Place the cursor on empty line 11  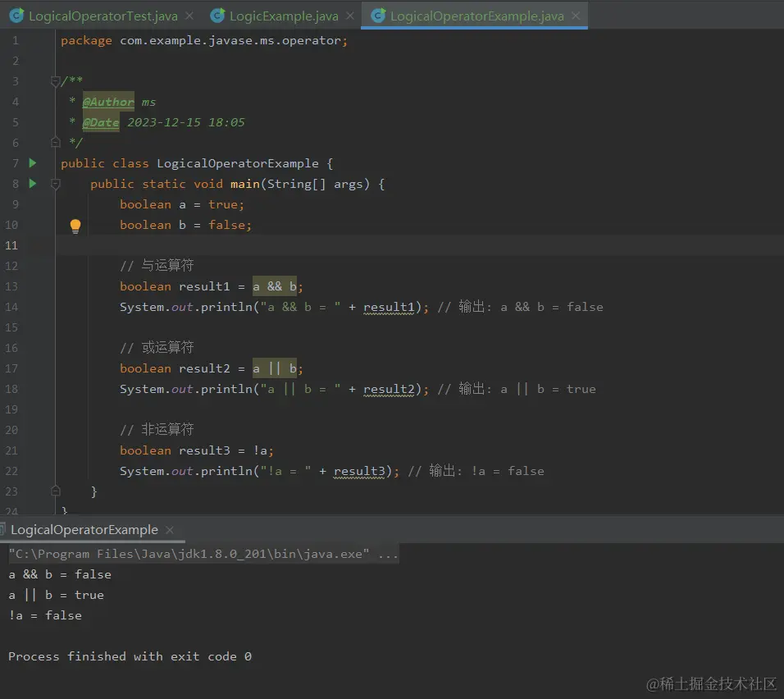pyautogui.click(x=419, y=245)
